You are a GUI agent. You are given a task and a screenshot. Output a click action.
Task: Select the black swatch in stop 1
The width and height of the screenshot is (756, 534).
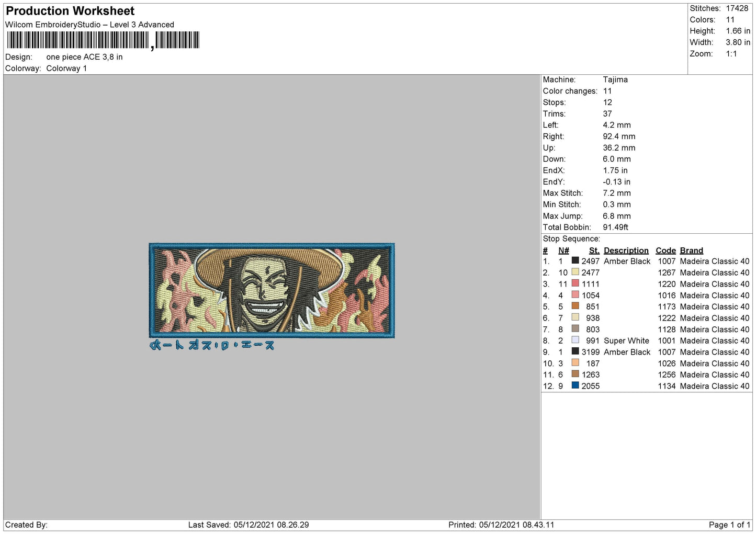(576, 260)
